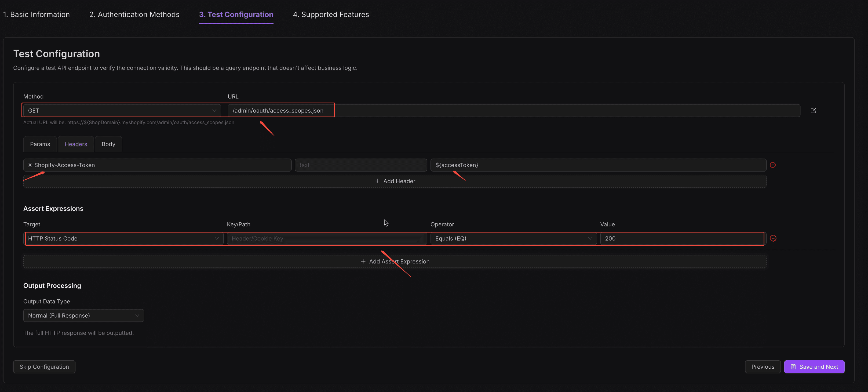
Task: Click the Previous button
Action: [763, 367]
